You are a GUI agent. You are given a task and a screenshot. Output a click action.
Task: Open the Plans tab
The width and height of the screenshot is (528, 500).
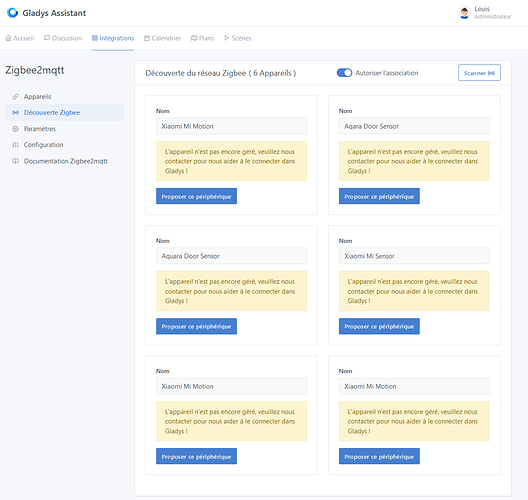pyautogui.click(x=202, y=38)
